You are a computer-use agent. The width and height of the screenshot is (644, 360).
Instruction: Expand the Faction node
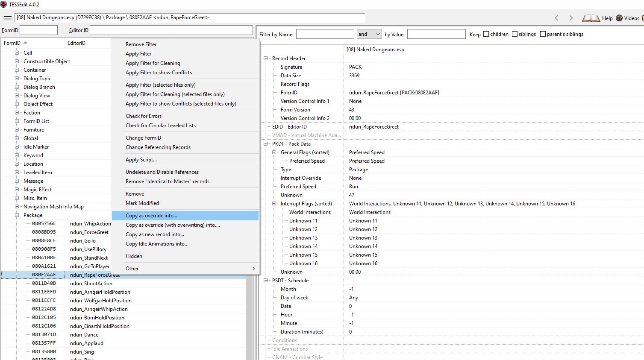click(x=17, y=113)
